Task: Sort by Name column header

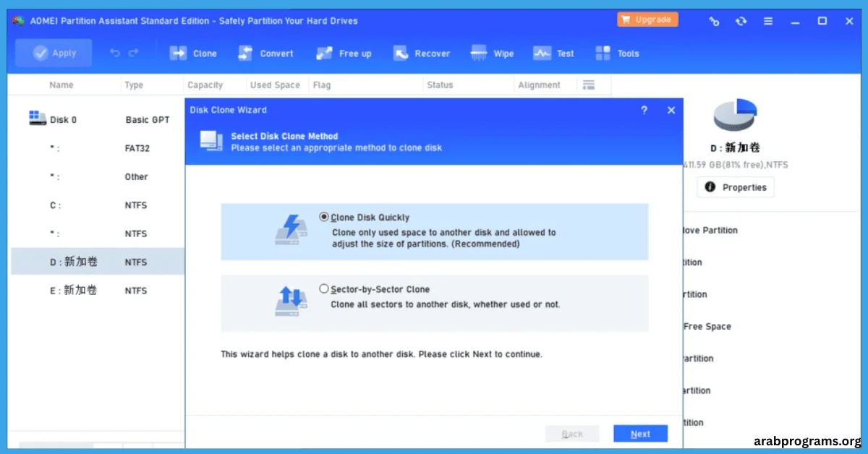Action: 61,85
